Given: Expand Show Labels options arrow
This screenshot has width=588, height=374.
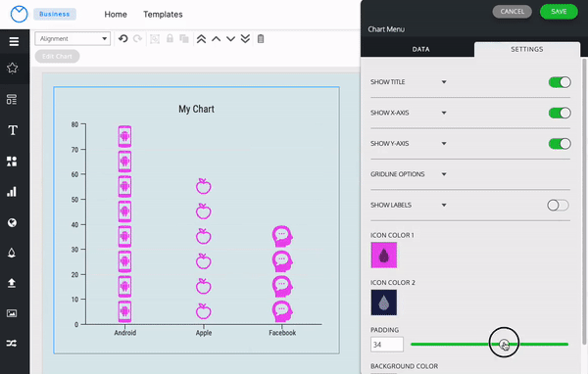Looking at the screenshot, I should pos(444,205).
